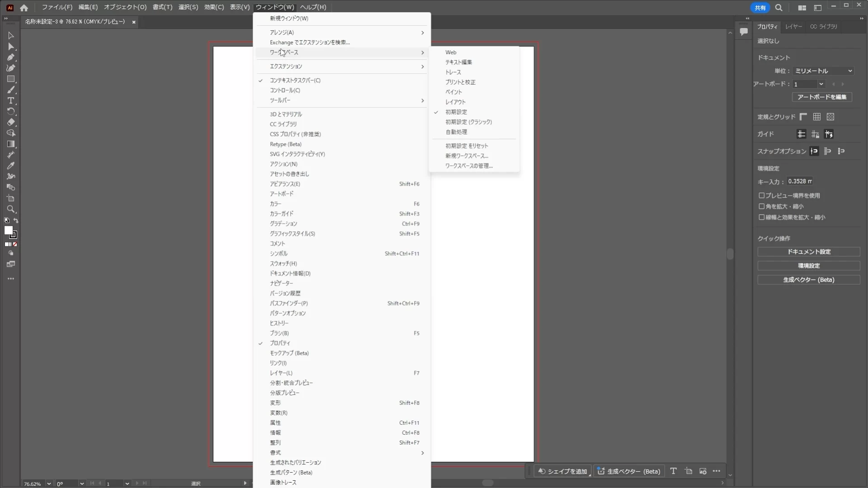
Task: Open the アートボード number dropdown
Action: coord(809,84)
